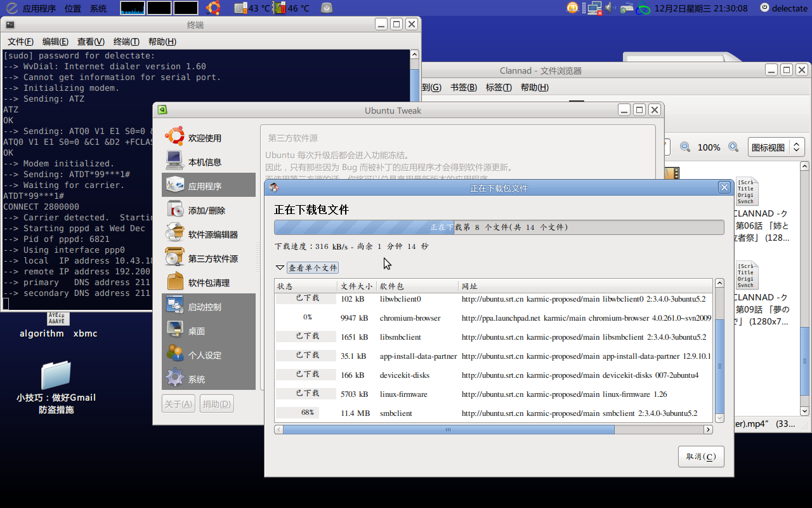
Task: Click the gray drive icon in top panel
Action: (x=326, y=8)
